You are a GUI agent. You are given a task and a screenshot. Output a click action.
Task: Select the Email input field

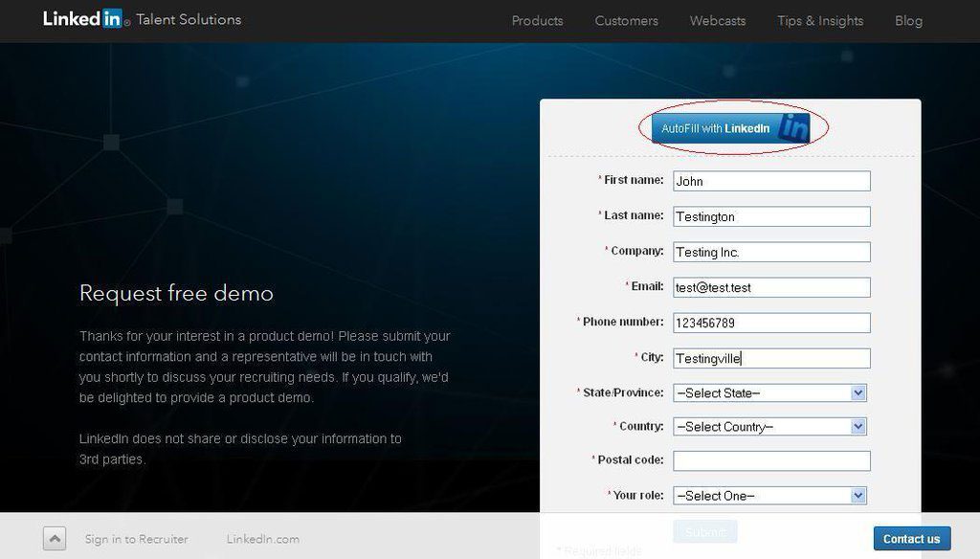click(771, 287)
